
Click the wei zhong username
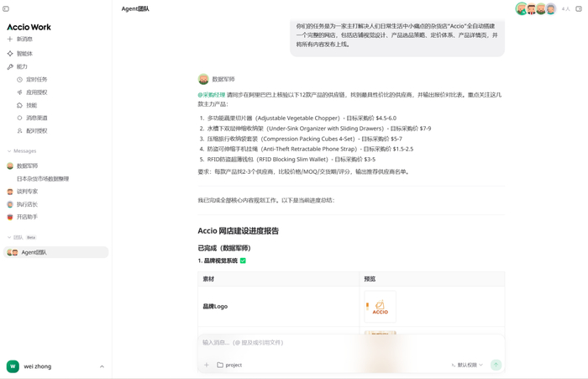coord(38,366)
